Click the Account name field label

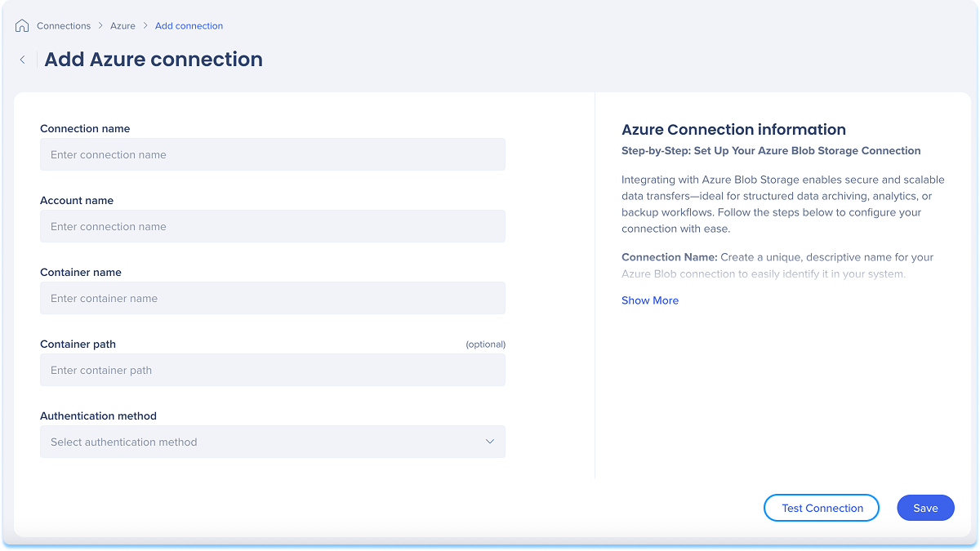point(77,200)
